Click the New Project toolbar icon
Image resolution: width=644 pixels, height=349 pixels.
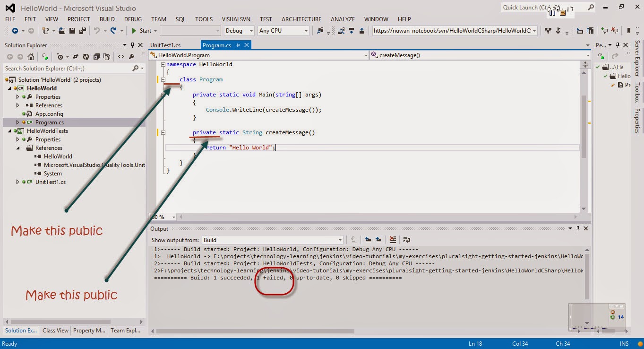pos(45,31)
